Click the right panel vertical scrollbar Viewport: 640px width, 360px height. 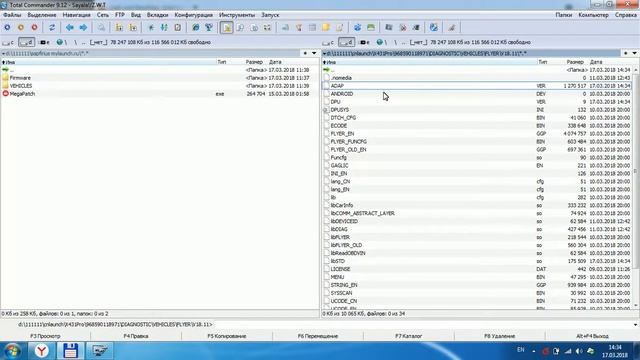coord(636,188)
